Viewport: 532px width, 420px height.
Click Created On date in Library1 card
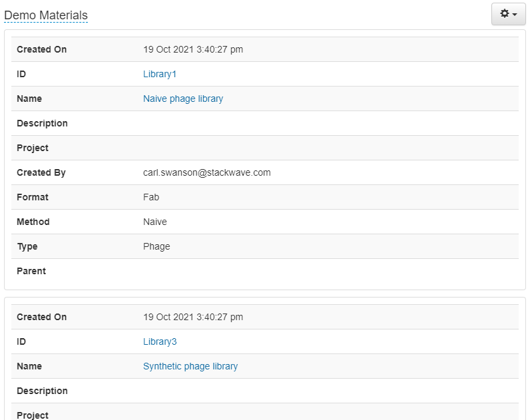click(x=193, y=49)
